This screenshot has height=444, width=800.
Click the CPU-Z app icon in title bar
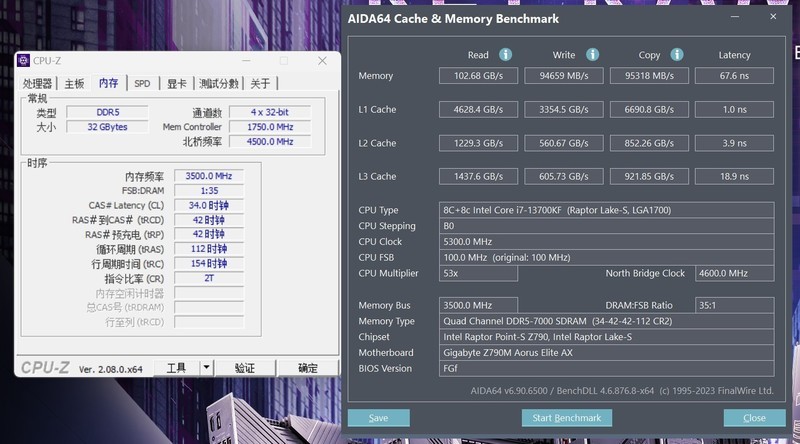(x=23, y=61)
